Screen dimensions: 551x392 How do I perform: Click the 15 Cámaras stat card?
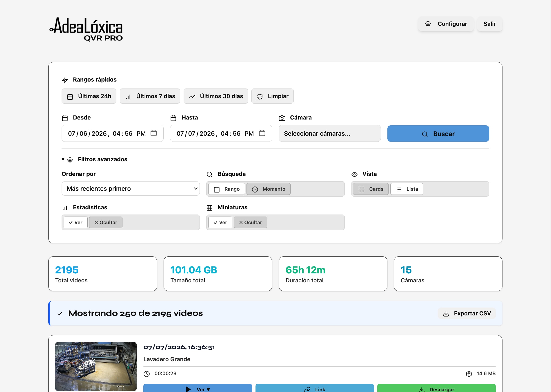(x=448, y=274)
